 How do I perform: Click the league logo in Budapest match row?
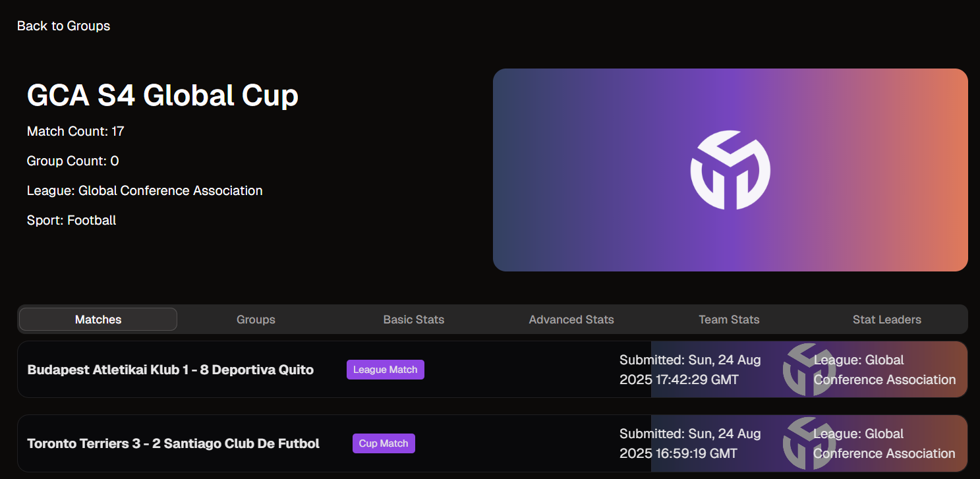tap(809, 370)
